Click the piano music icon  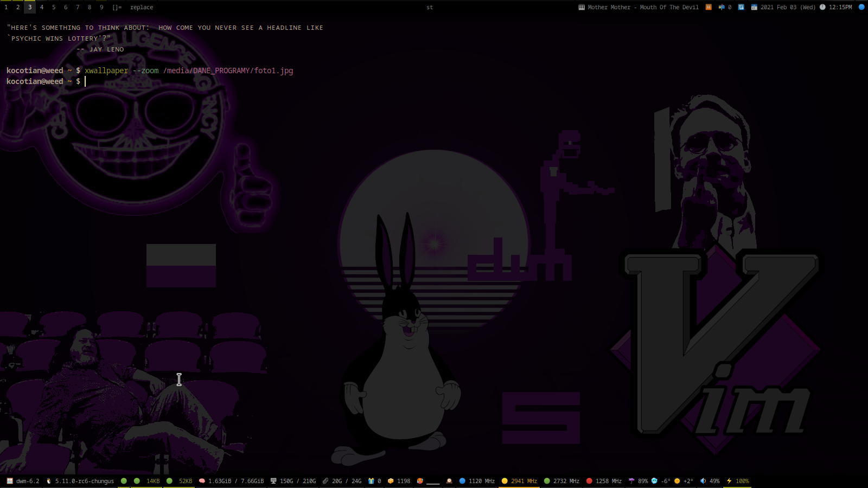point(582,7)
